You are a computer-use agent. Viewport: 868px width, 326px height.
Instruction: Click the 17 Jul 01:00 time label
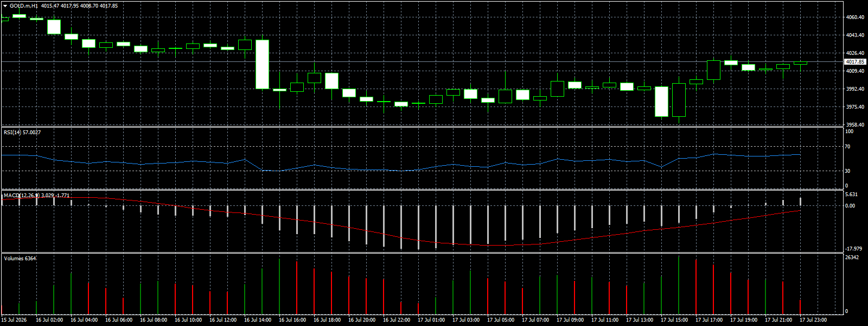click(431, 320)
